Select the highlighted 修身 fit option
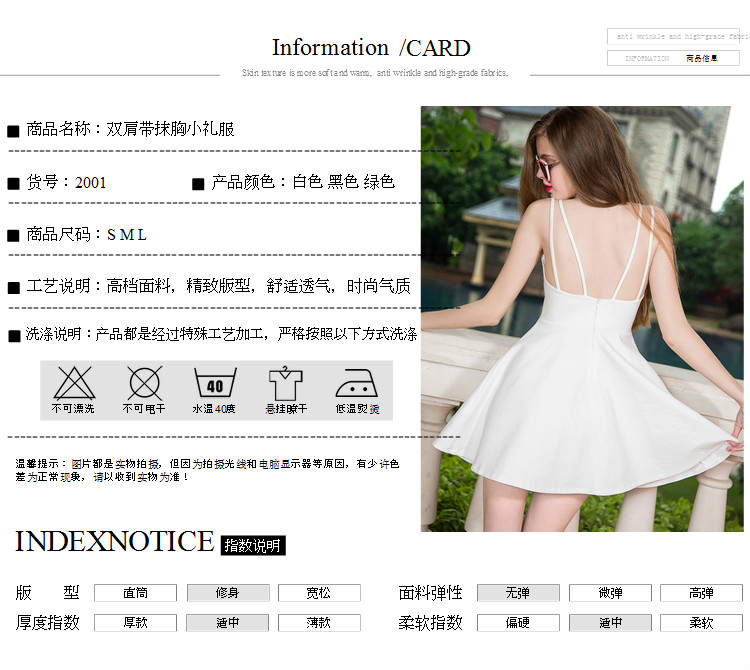Screen dimensions: 750x670 [x=227, y=593]
